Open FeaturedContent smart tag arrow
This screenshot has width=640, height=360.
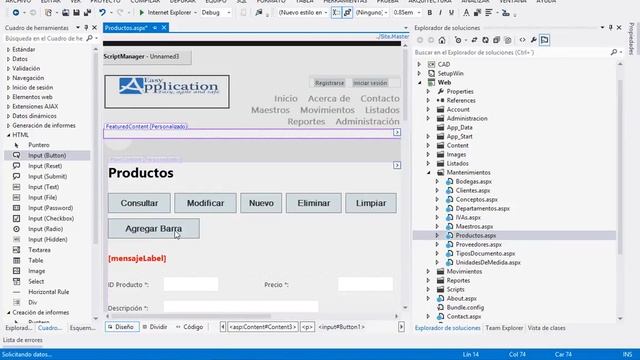pos(397,132)
